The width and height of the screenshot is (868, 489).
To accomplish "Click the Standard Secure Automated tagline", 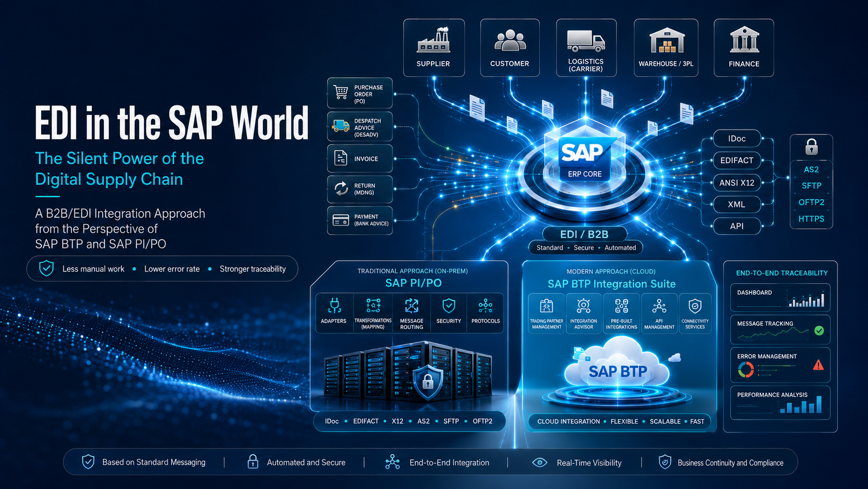I will click(x=586, y=248).
